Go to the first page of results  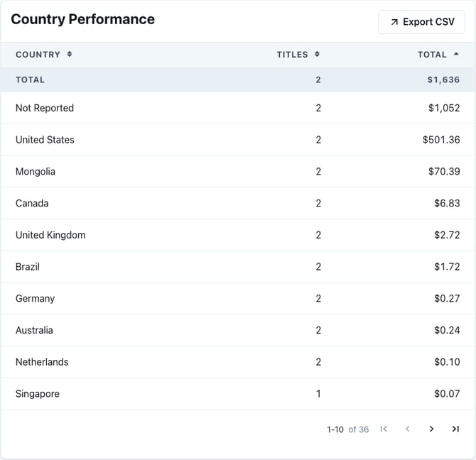[x=384, y=429]
